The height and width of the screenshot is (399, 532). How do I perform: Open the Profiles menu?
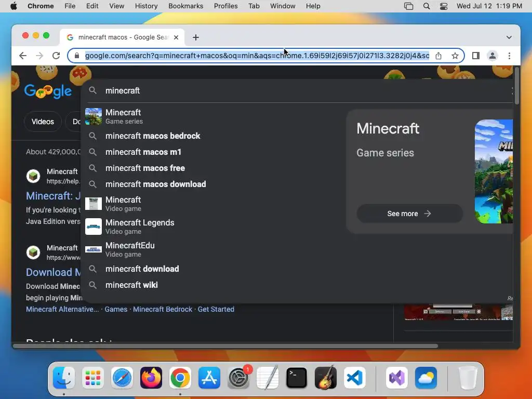225,6
